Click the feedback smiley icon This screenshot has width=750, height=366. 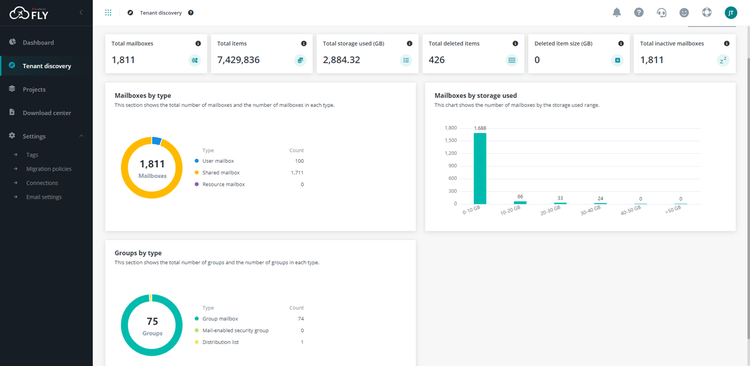(684, 13)
